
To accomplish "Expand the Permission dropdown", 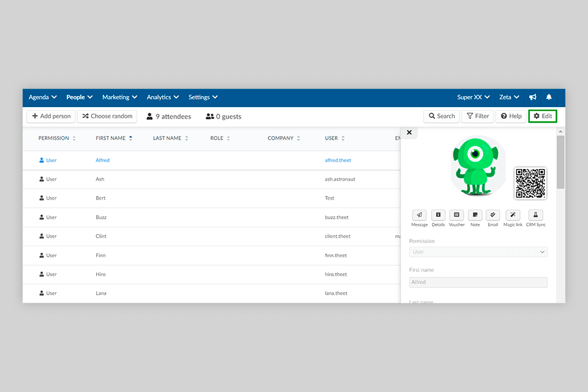I will tap(478, 252).
